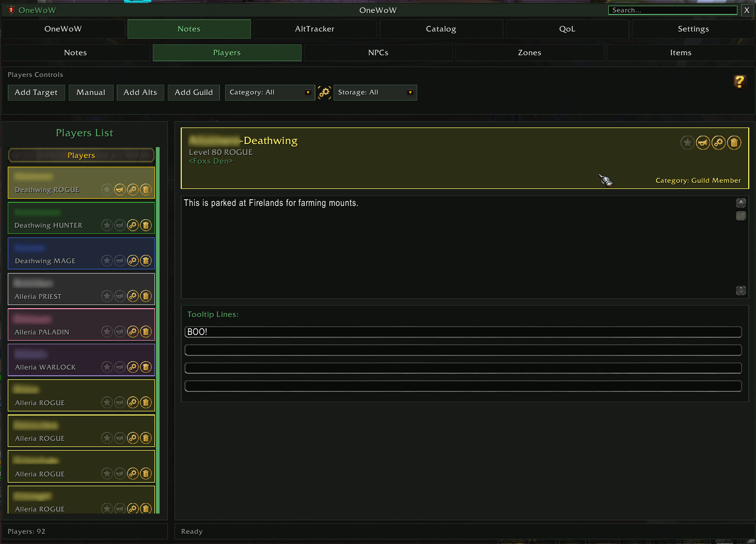The width and height of the screenshot is (756, 544).
Task: Enable alert horn on Alleria PALADIN row
Action: pos(120,331)
